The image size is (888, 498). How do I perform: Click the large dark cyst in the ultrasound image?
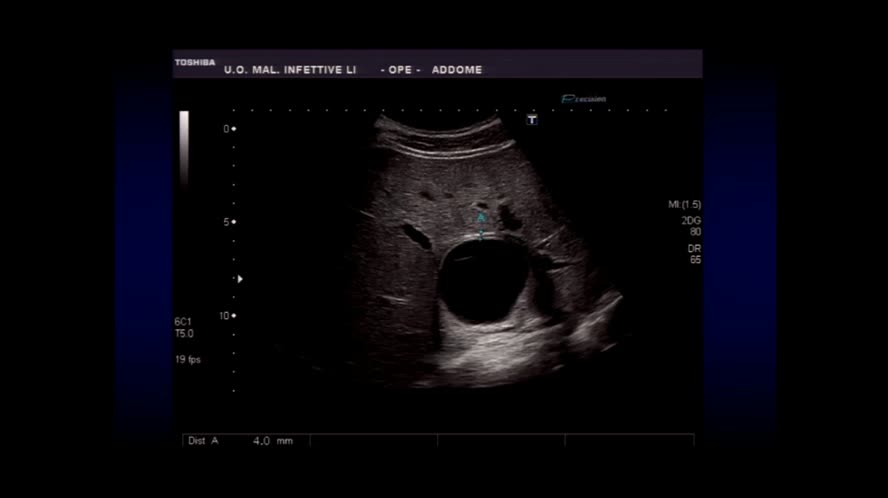tap(482, 282)
